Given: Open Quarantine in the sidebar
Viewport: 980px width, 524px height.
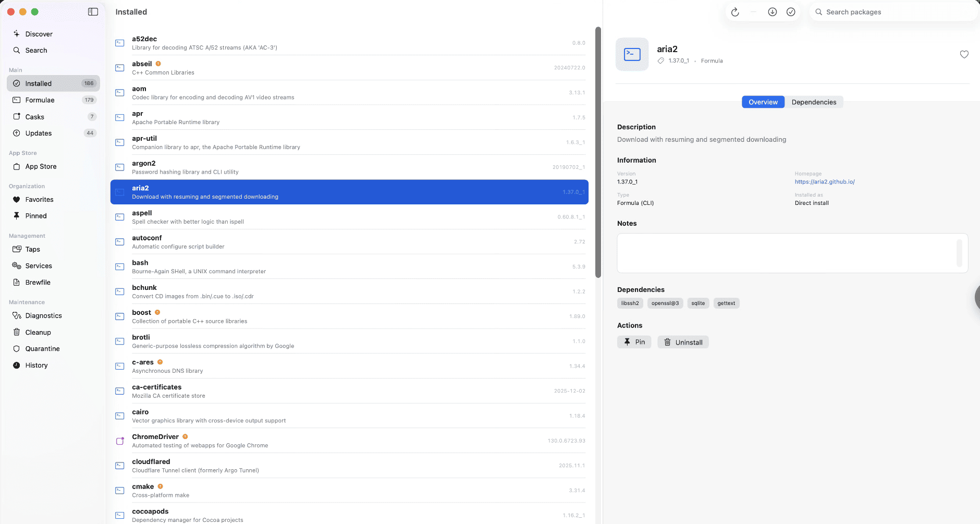Looking at the screenshot, I should coord(42,349).
